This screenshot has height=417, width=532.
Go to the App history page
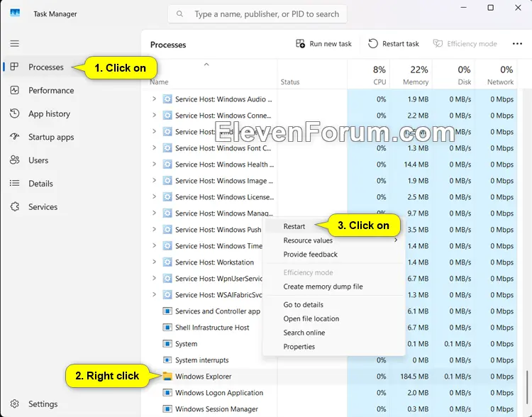(49, 113)
